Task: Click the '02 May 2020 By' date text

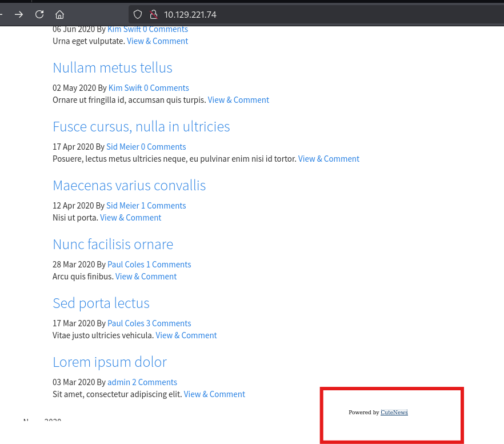Action: pos(80,88)
